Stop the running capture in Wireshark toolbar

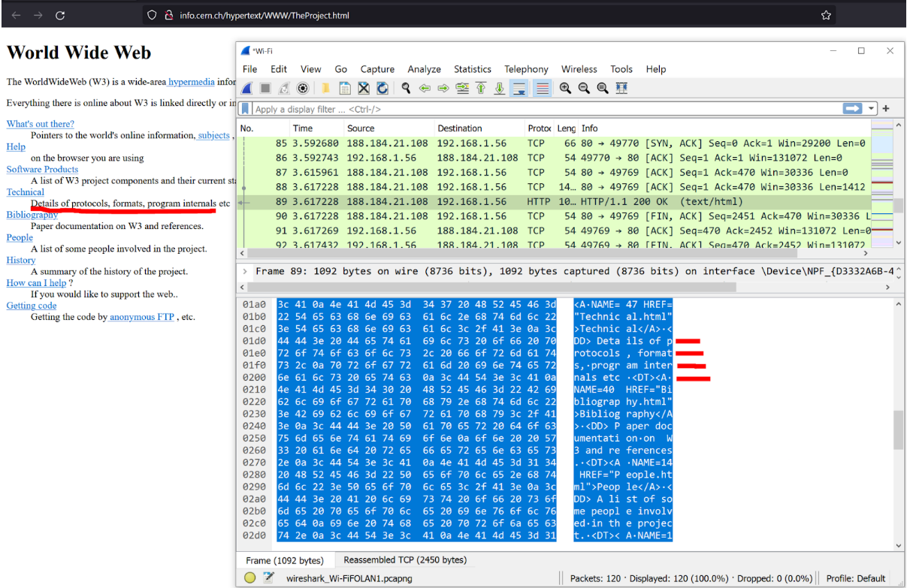click(265, 89)
